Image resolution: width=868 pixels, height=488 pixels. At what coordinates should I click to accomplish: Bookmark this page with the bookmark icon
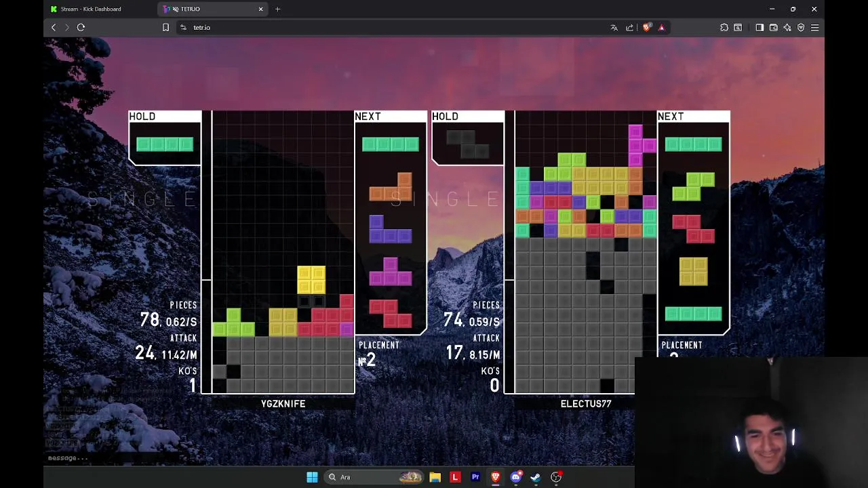tap(165, 27)
